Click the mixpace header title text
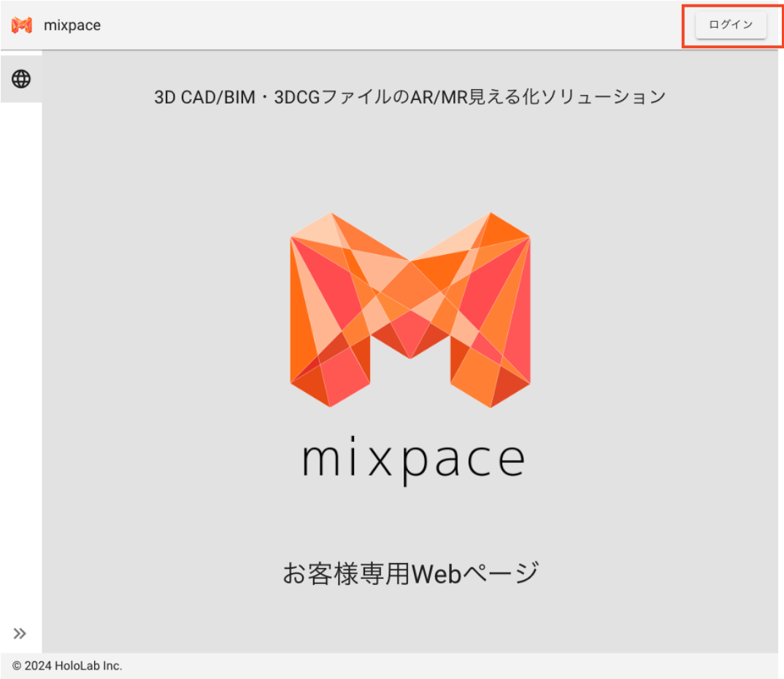784x679 pixels. 72,25
